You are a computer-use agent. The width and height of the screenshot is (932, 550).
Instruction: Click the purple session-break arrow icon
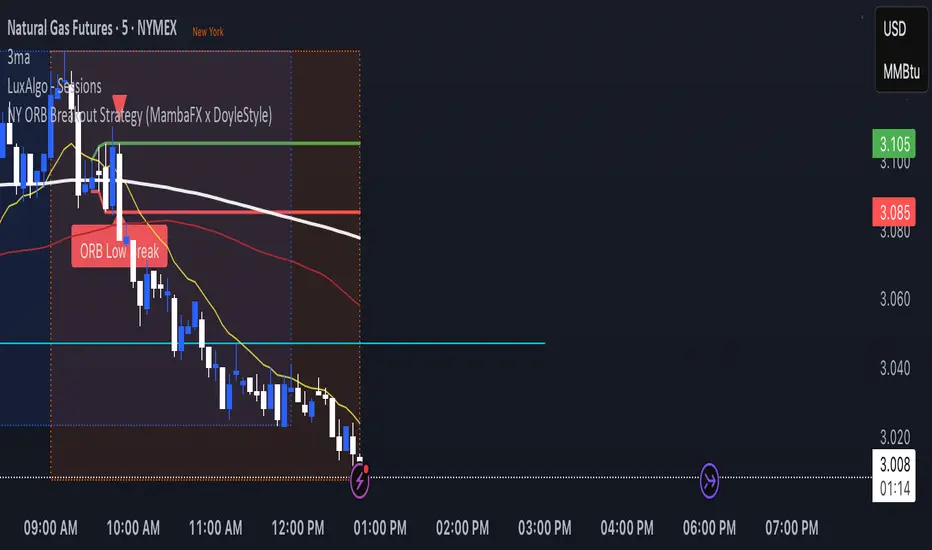pyautogui.click(x=709, y=480)
